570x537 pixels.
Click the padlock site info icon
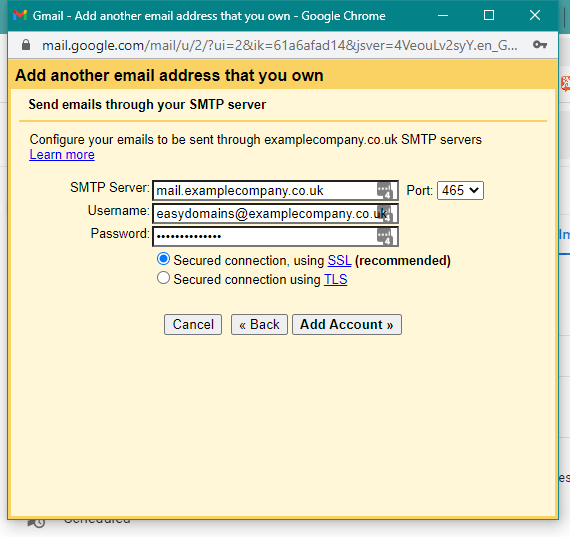[26, 45]
